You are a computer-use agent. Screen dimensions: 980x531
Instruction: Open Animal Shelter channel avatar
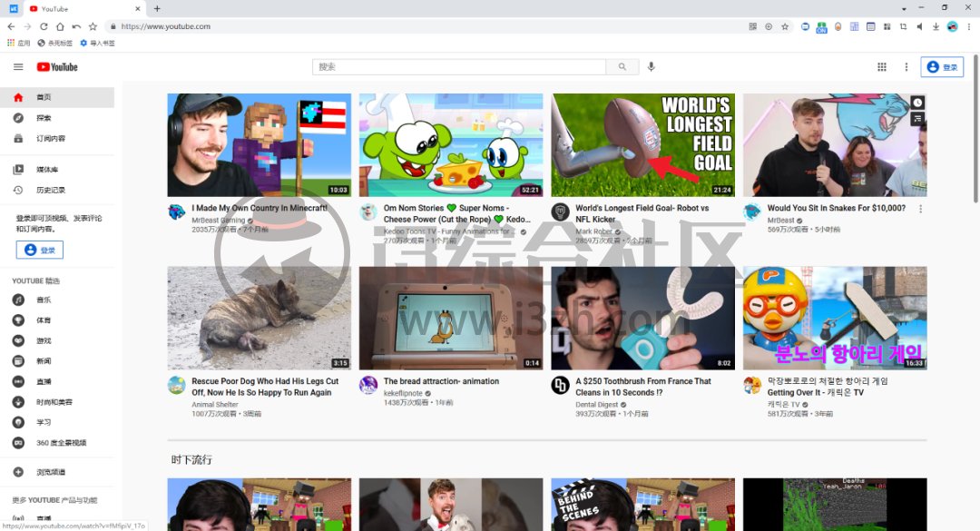[177, 385]
